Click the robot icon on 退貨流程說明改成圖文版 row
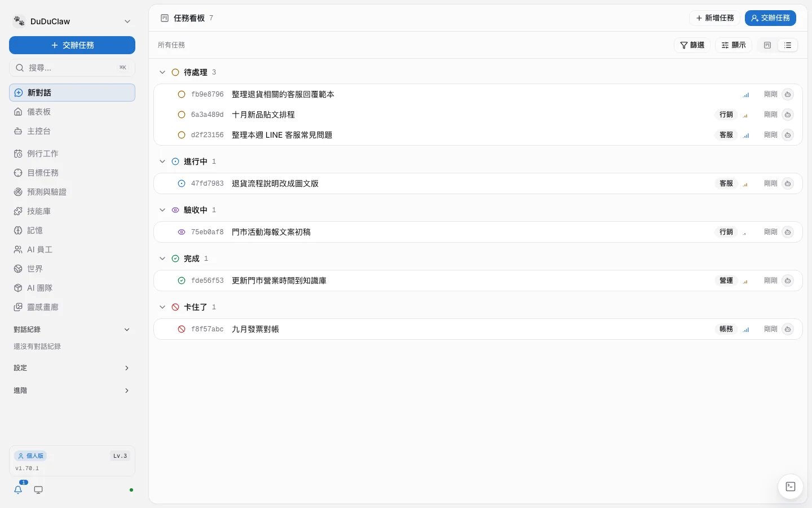 (x=788, y=183)
